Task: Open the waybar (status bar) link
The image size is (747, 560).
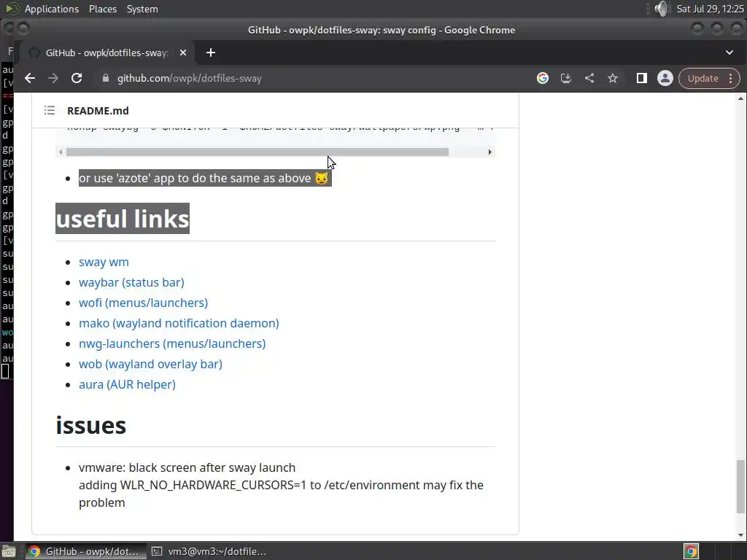Action: pyautogui.click(x=131, y=283)
